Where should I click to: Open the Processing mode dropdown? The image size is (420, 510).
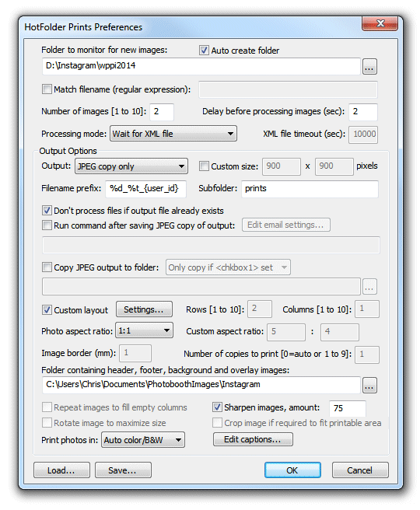tap(173, 134)
